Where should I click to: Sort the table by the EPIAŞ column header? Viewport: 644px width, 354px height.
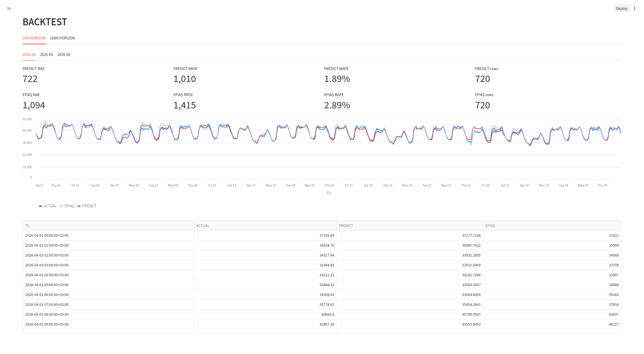(552, 226)
